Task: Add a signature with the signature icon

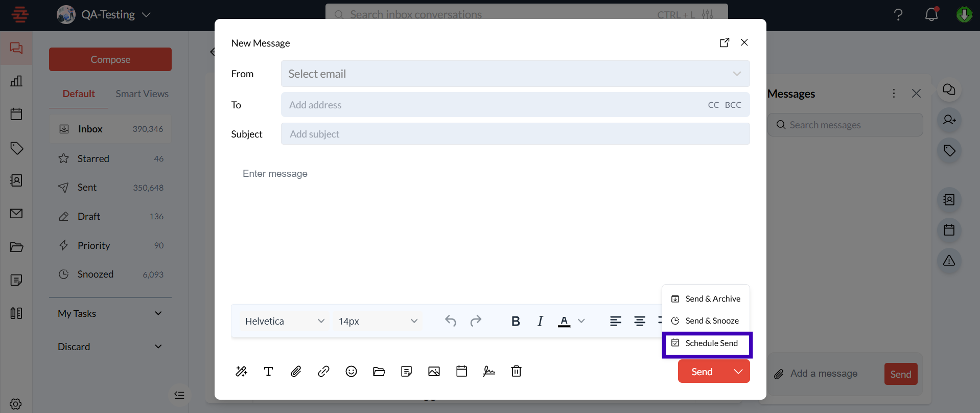Action: 489,372
